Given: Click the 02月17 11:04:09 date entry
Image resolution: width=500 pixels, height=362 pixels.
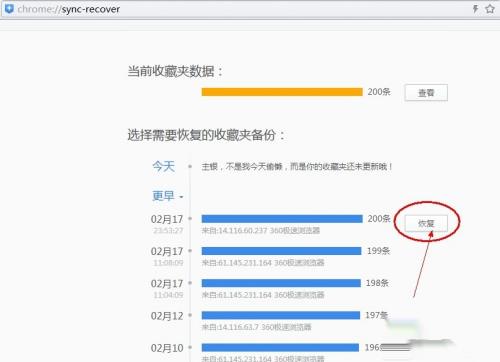Looking at the screenshot, I should click(167, 288).
